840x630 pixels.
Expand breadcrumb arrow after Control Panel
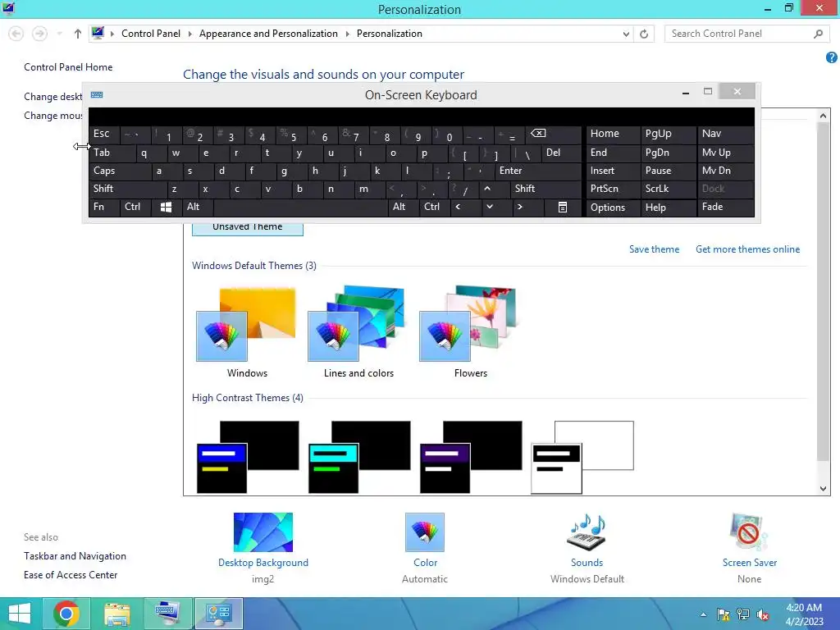coord(189,34)
